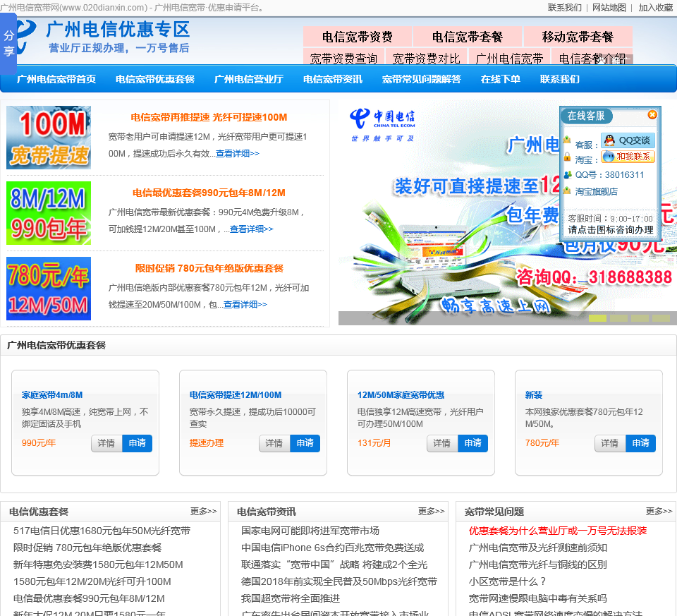Click 加入收藏 in the top utility links
The width and height of the screenshot is (677, 616).
pos(655,7)
